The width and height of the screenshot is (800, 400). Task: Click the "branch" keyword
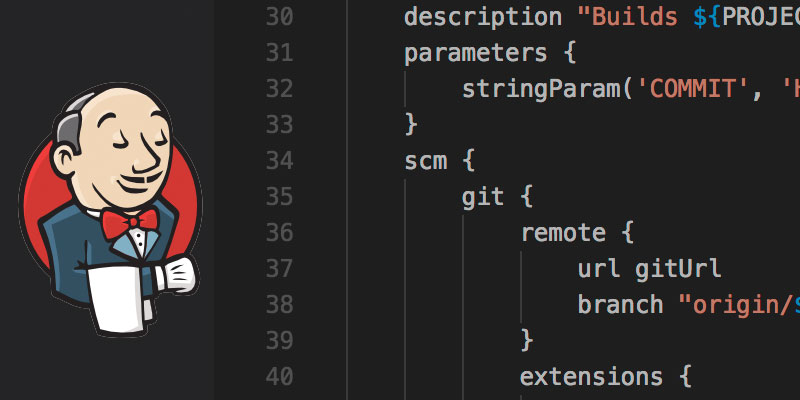(621, 305)
